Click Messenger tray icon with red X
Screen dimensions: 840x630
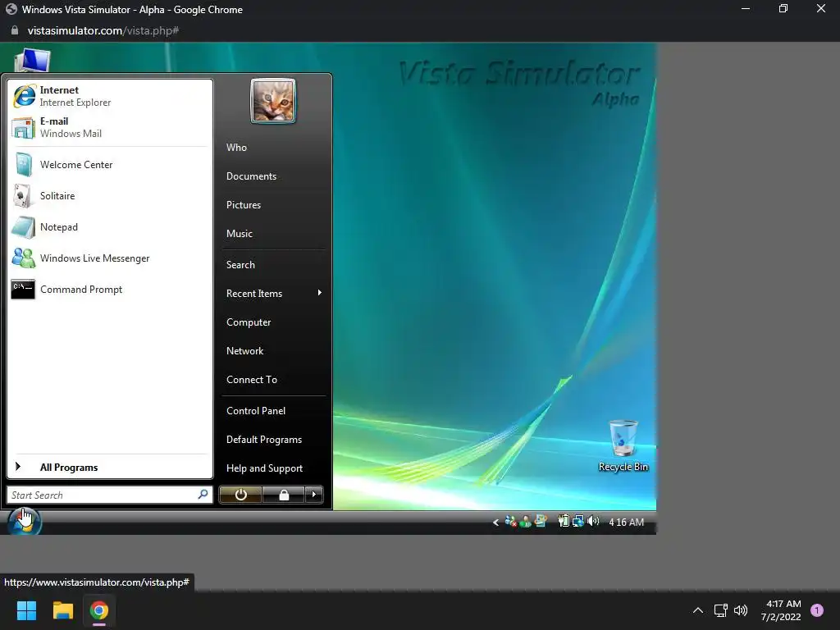pos(510,521)
